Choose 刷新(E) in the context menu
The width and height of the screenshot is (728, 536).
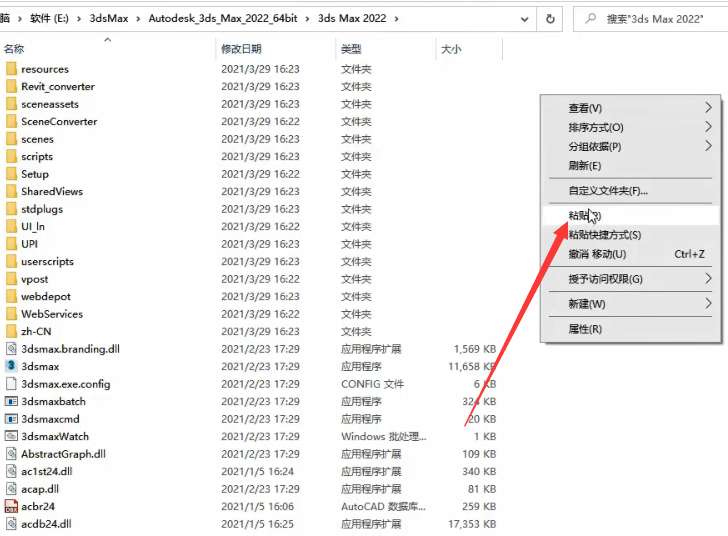point(630,166)
